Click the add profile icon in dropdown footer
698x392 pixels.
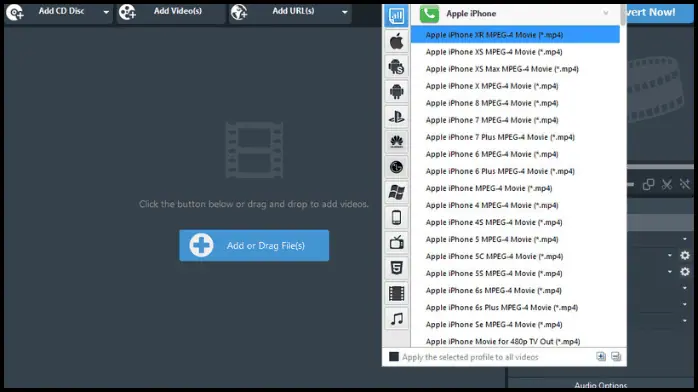pos(601,356)
